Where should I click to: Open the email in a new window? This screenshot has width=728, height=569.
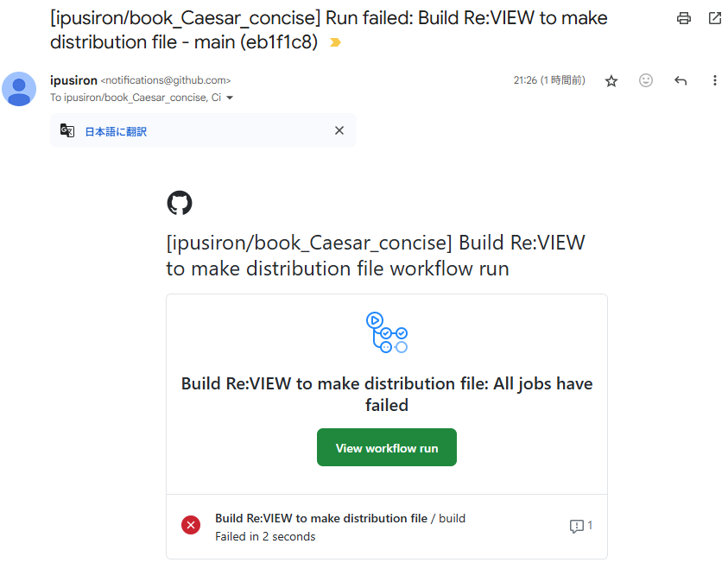click(x=714, y=18)
